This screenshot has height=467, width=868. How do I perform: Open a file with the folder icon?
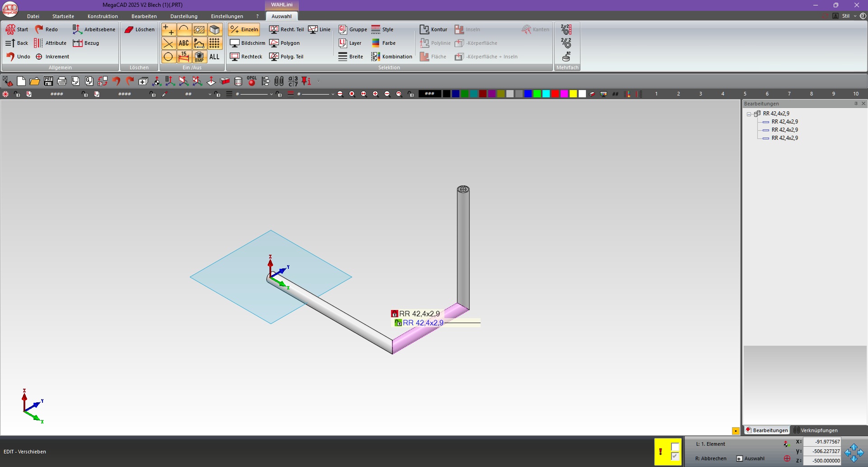click(35, 81)
